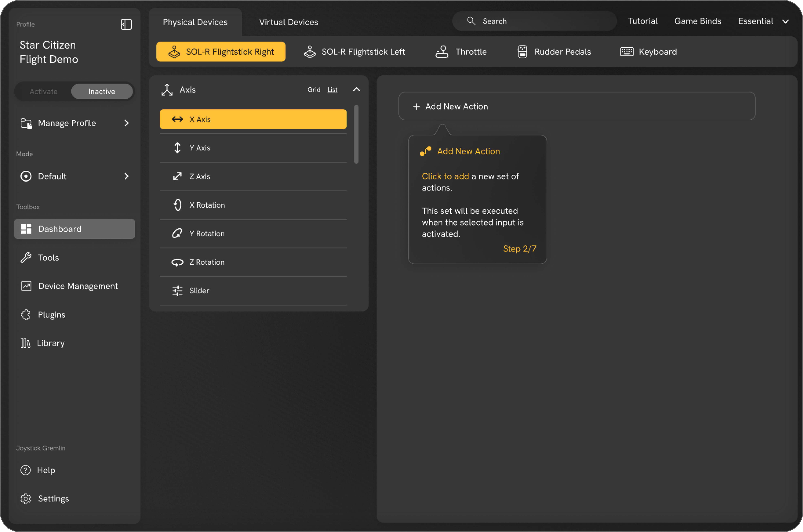Click the Click to add highlighted text
The image size is (803, 532).
click(445, 176)
